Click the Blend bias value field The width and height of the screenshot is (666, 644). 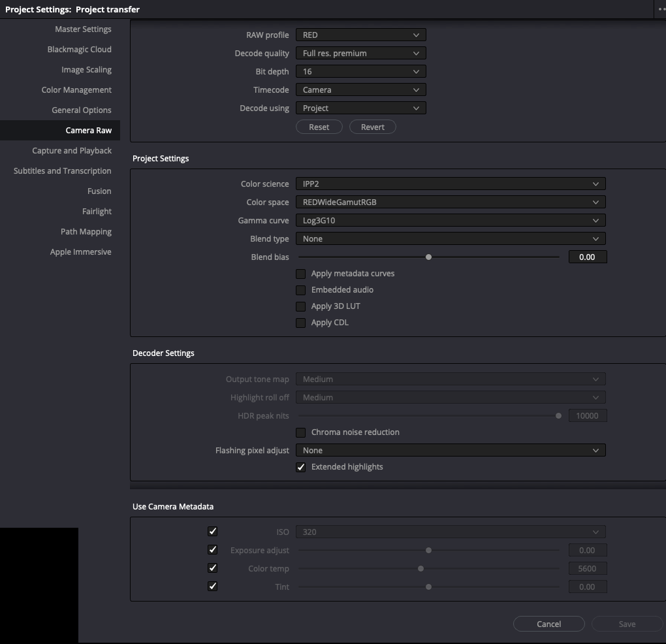pos(587,257)
